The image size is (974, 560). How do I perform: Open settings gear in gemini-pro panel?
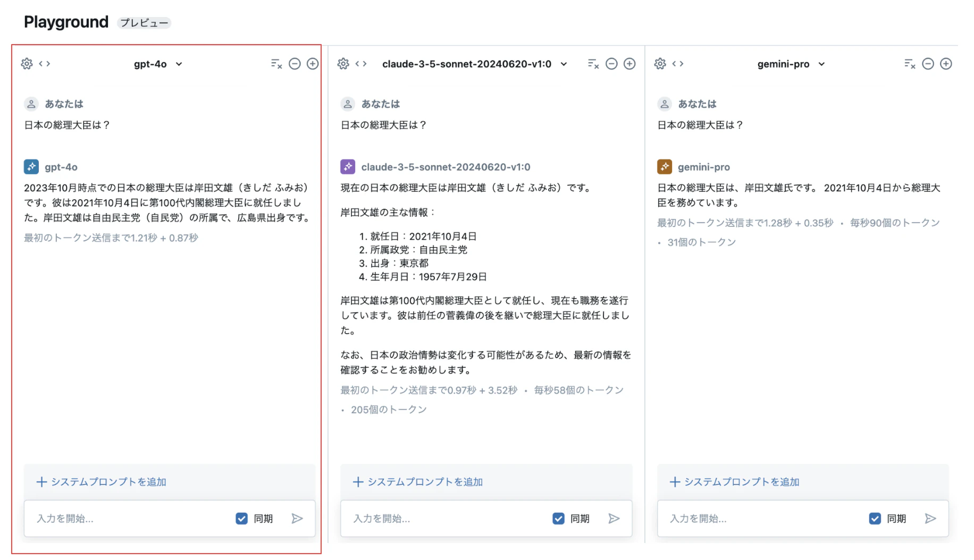(x=660, y=64)
